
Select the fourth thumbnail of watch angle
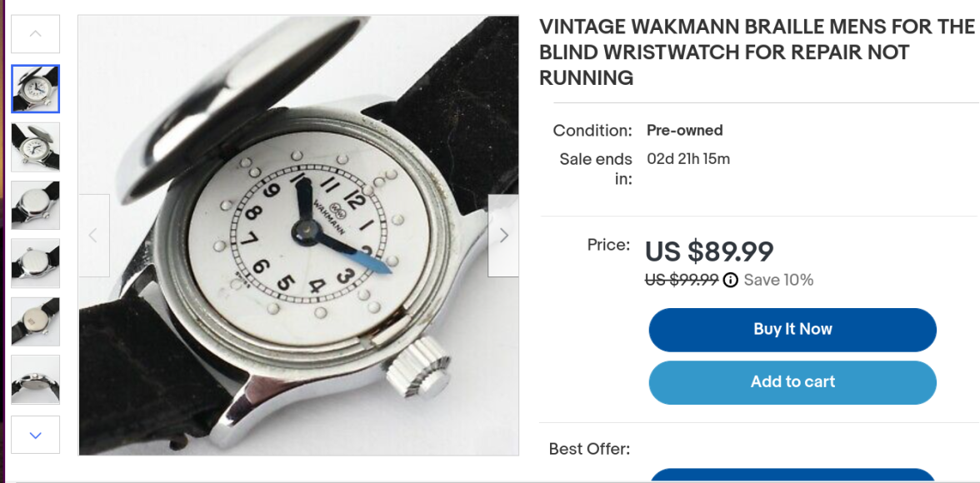(x=36, y=263)
